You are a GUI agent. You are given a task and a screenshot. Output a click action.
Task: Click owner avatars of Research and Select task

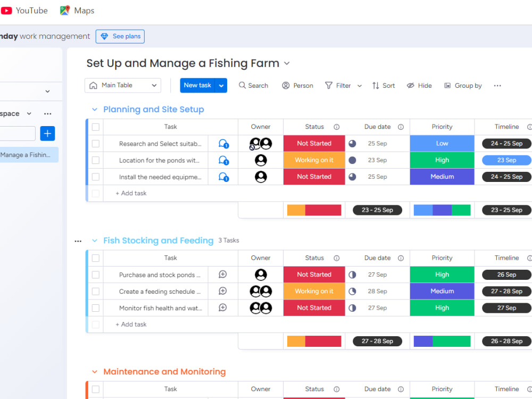(x=261, y=144)
